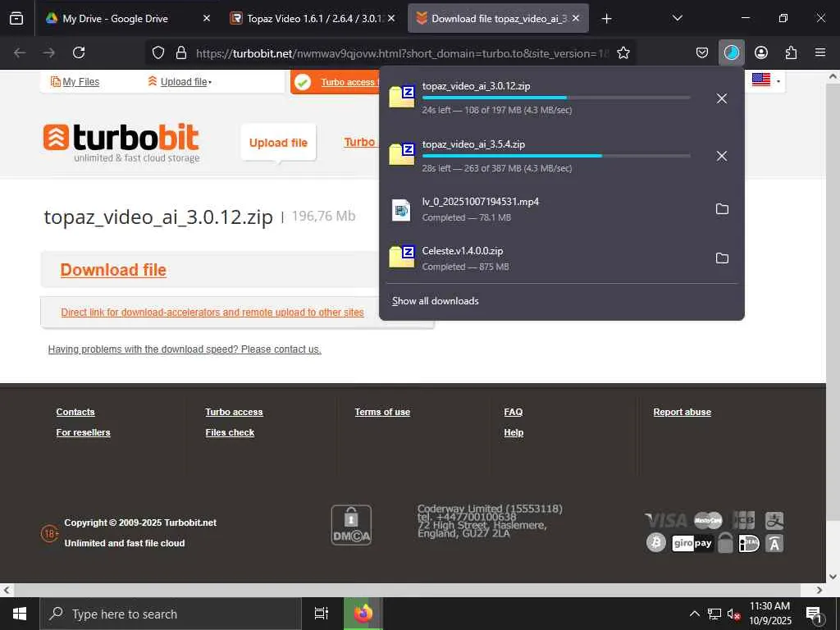Viewport: 840px width, 630px height.
Task: List all tabs dropdown arrow
Action: [x=677, y=18]
